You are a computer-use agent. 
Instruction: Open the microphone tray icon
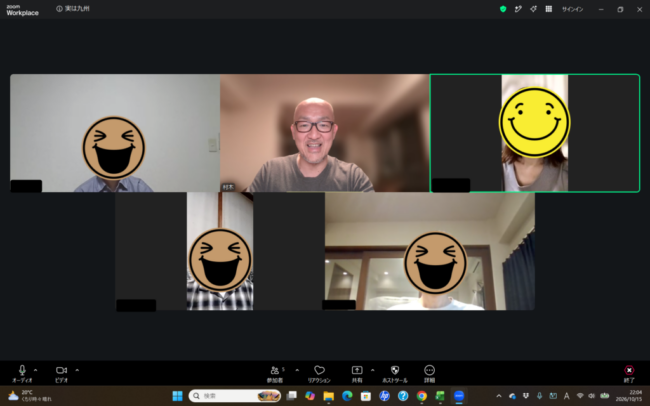click(539, 396)
